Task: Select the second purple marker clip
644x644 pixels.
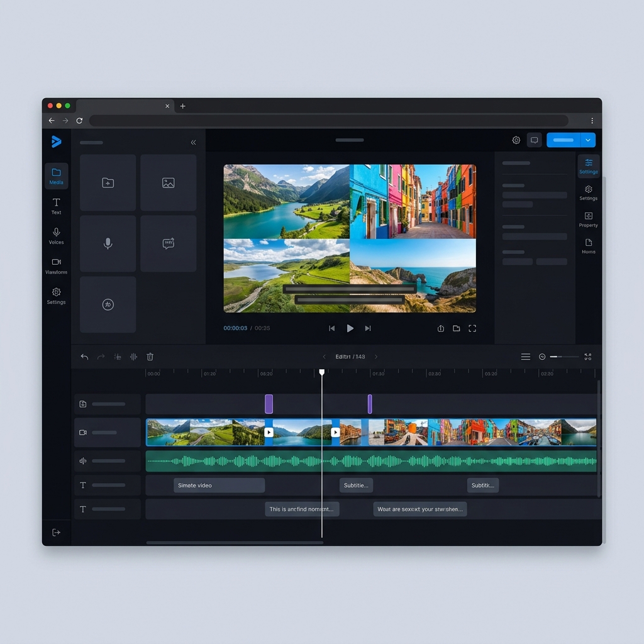Action: 370,404
